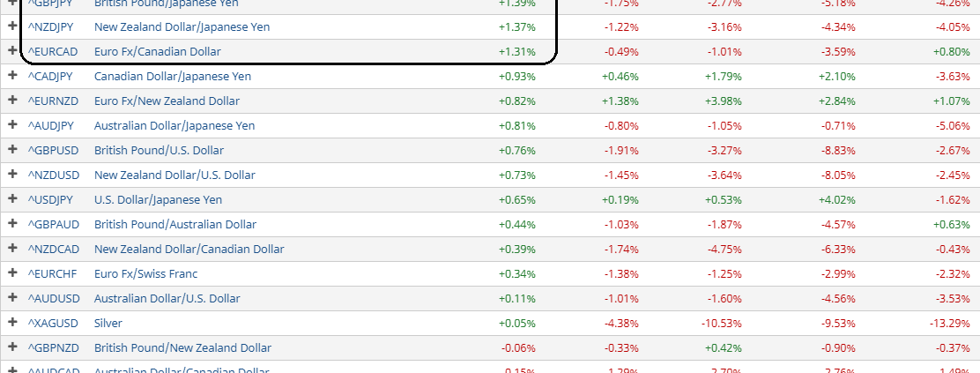Screen dimensions: 980x373
Task: Open the ^GBPAUD symbol link
Action: click(x=53, y=225)
